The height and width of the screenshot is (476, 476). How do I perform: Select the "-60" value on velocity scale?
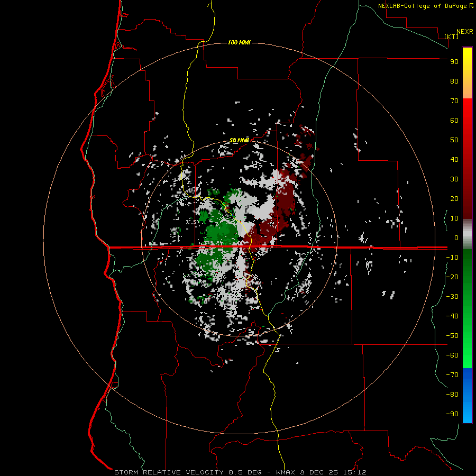click(452, 355)
